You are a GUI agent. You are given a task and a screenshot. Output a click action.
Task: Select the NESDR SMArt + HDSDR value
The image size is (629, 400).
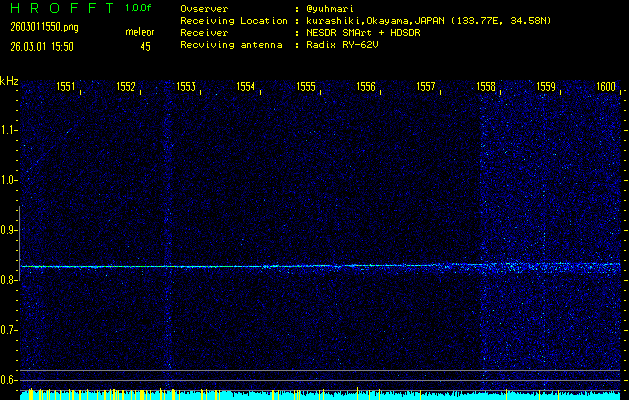pos(363,33)
